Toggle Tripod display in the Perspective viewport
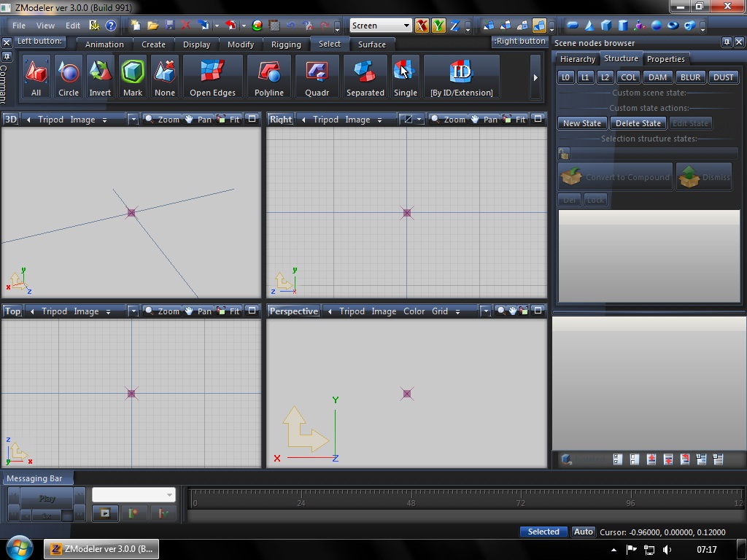 click(x=352, y=311)
